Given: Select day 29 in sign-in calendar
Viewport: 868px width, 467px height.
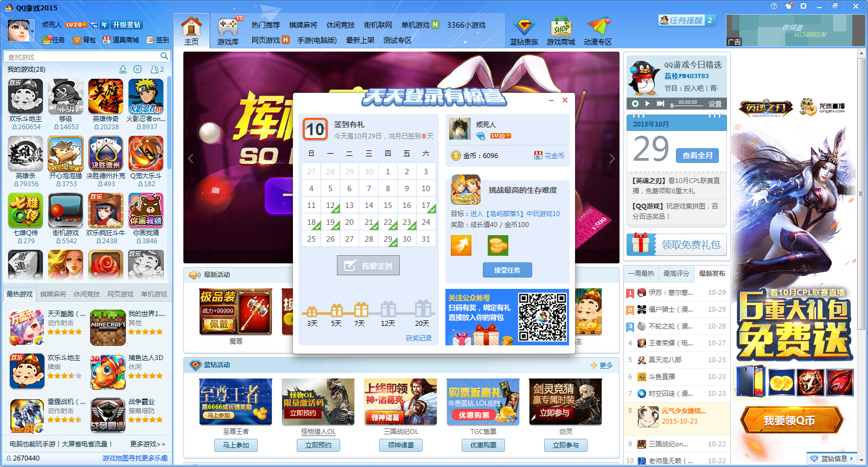Looking at the screenshot, I should pyautogui.click(x=388, y=239).
